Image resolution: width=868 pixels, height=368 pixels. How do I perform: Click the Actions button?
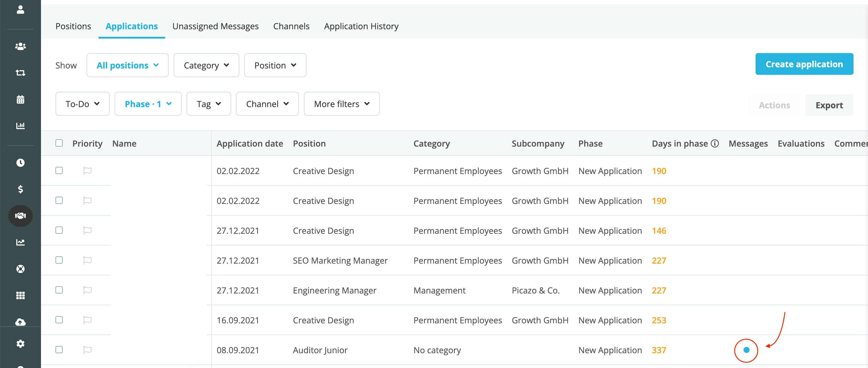(774, 105)
